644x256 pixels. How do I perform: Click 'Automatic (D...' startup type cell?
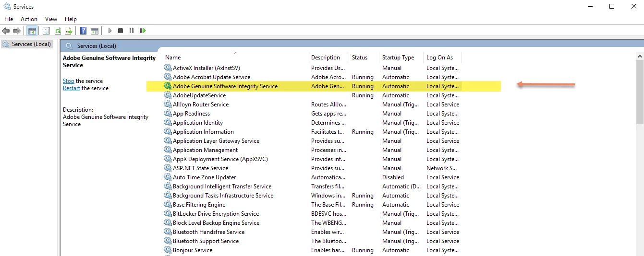[x=402, y=186]
